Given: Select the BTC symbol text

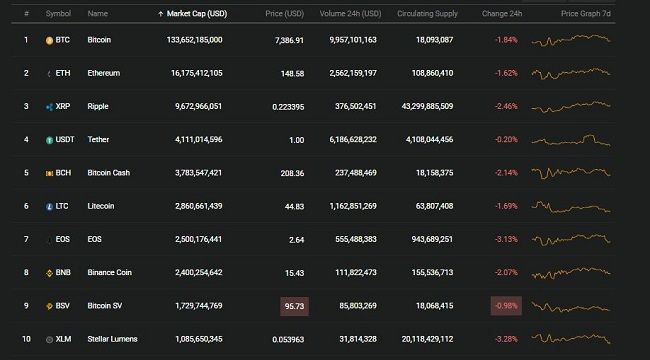Looking at the screenshot, I should click(x=63, y=40).
